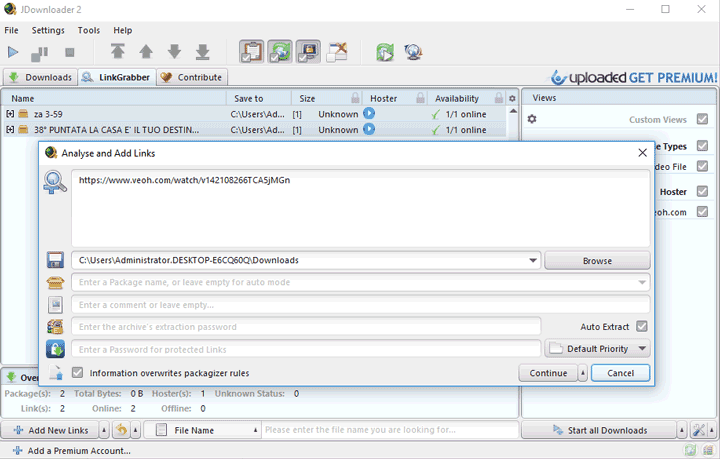The image size is (720, 459).
Task: Click Add a Premium Account link
Action: tap(72, 451)
